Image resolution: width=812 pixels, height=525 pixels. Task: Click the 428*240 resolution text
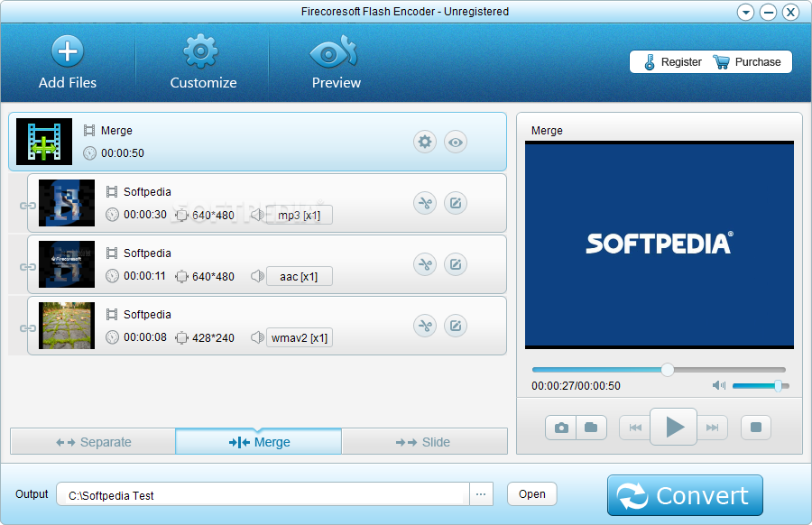click(x=213, y=338)
